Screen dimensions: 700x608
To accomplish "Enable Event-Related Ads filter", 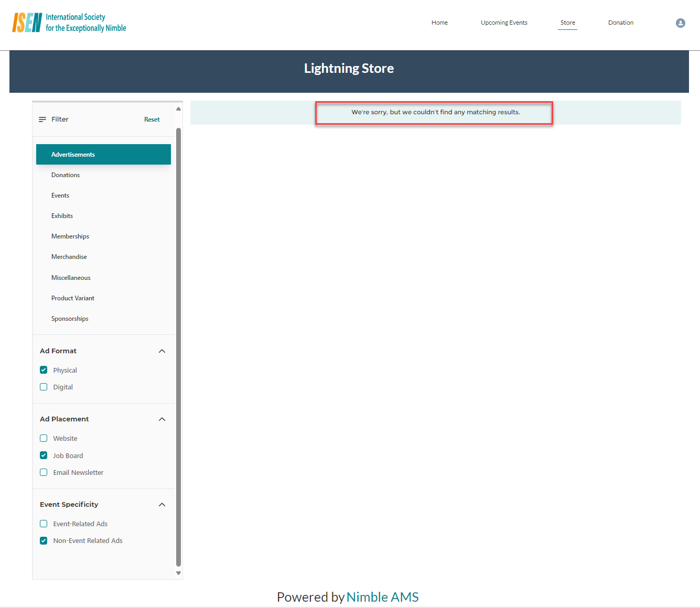I will (44, 524).
